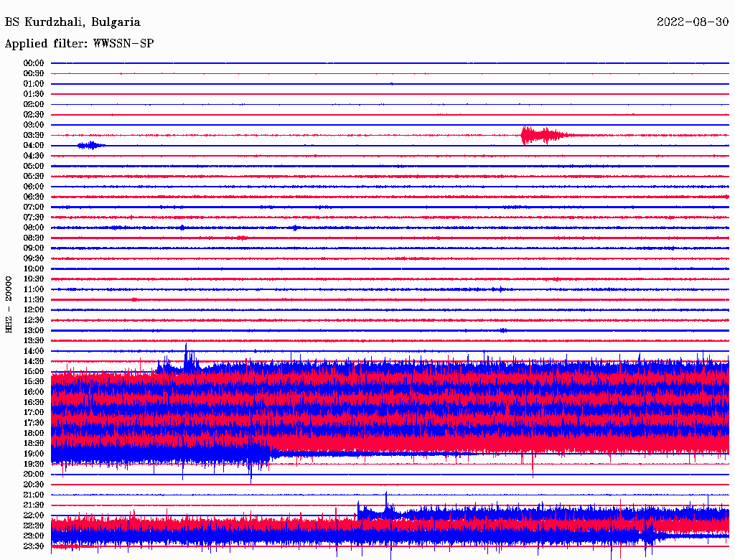Click the date 2022-08-30 label
The image size is (735, 560).
(x=693, y=22)
